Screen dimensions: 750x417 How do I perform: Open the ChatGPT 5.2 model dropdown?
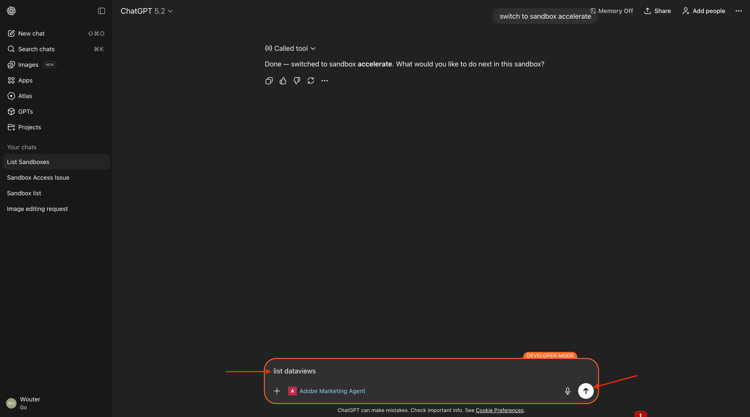[146, 11]
